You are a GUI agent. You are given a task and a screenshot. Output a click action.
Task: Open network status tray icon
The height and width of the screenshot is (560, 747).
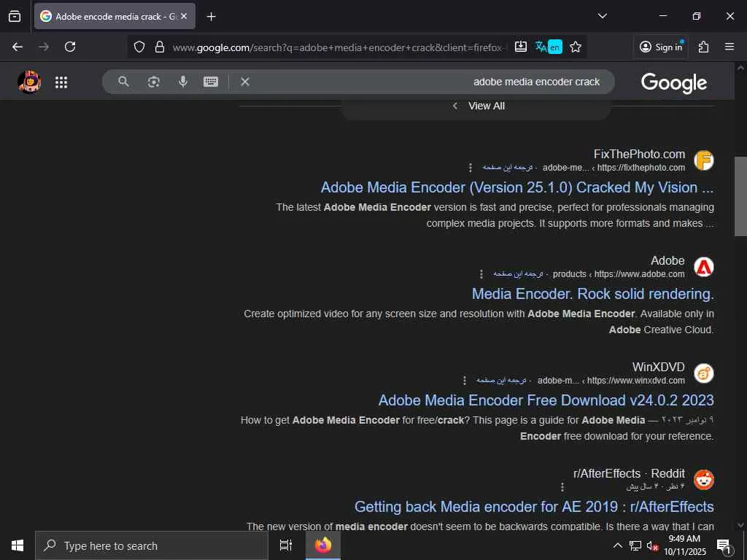(x=635, y=545)
